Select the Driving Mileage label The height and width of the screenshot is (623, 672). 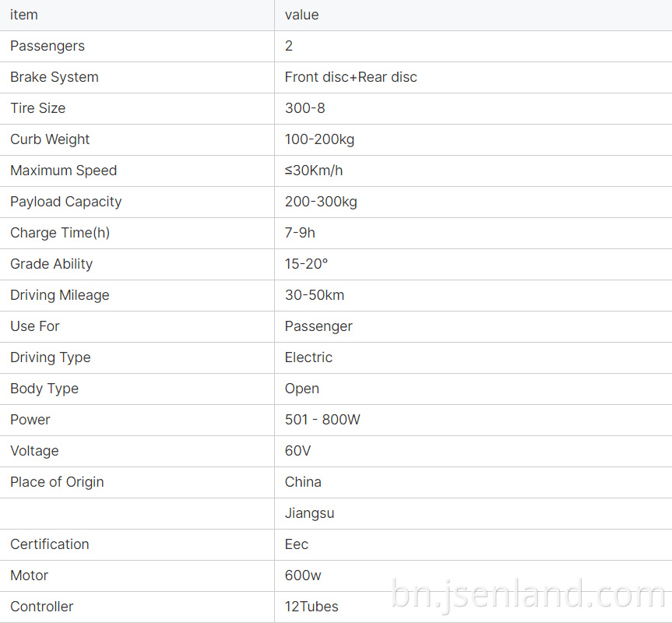[60, 295]
